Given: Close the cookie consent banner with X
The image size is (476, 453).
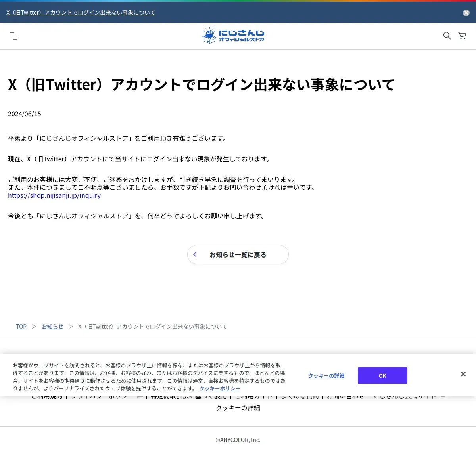Looking at the screenshot, I should (463, 374).
